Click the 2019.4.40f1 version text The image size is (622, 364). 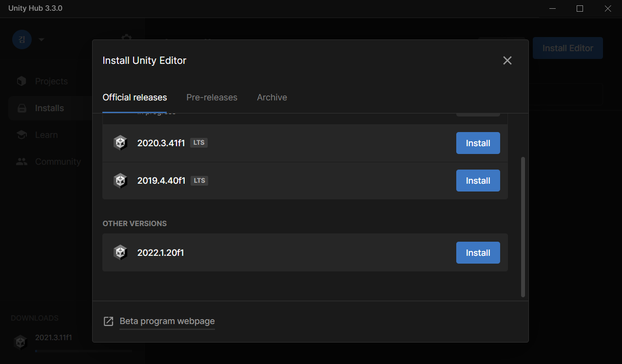tap(161, 180)
